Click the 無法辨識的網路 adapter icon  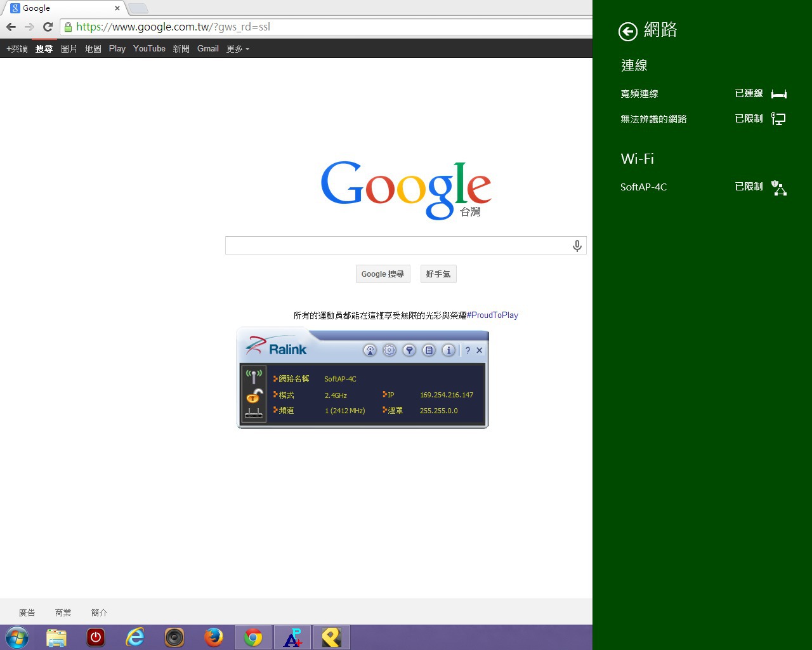[778, 119]
